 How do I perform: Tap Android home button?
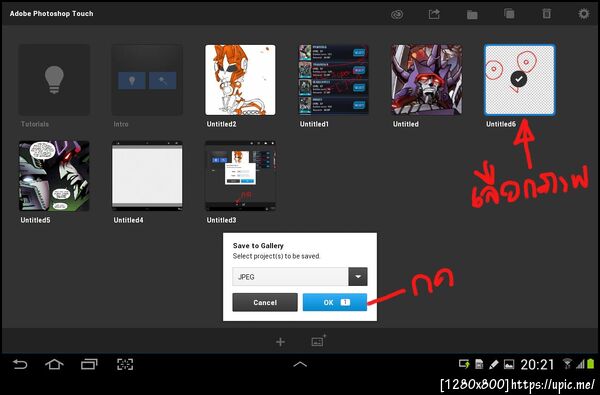click(54, 364)
